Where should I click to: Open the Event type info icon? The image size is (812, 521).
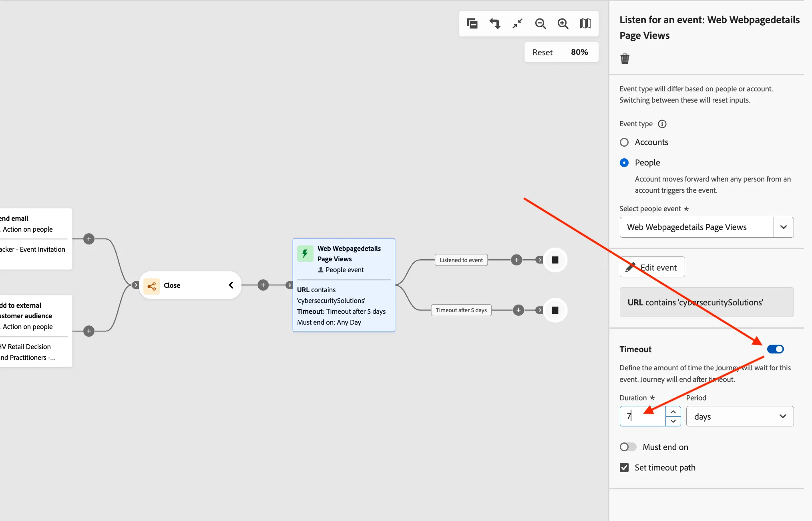pyautogui.click(x=662, y=124)
